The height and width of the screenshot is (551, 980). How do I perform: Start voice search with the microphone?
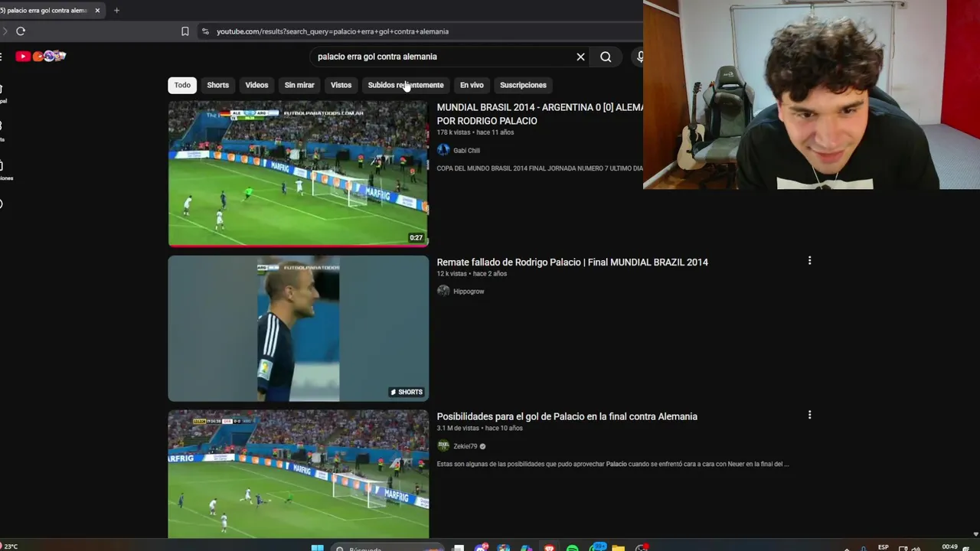pyautogui.click(x=639, y=57)
